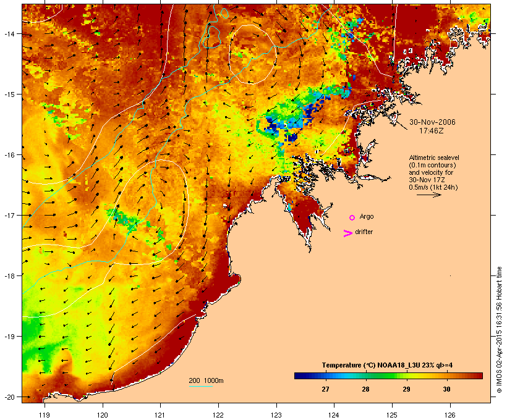
Task: Click the colorbar tick label 30
Action: point(446,389)
